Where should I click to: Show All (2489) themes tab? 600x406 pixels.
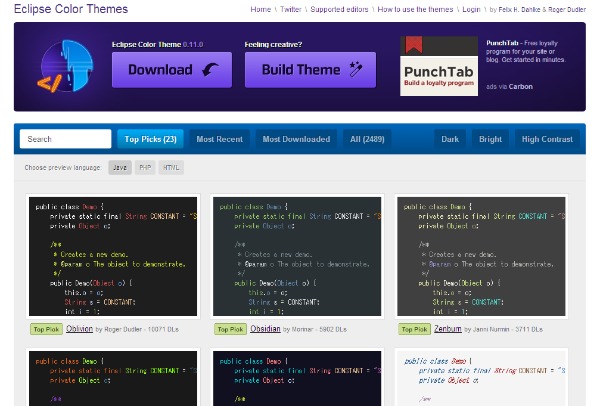coord(367,139)
